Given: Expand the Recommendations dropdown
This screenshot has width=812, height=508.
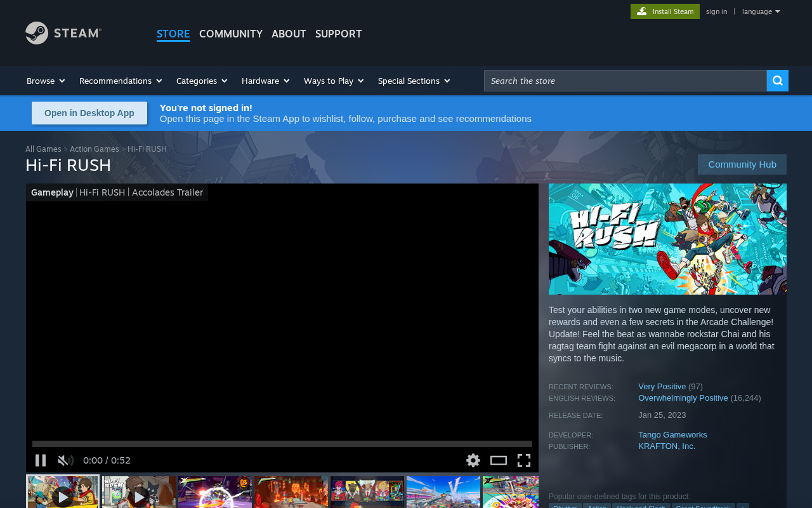Looking at the screenshot, I should click(x=121, y=81).
